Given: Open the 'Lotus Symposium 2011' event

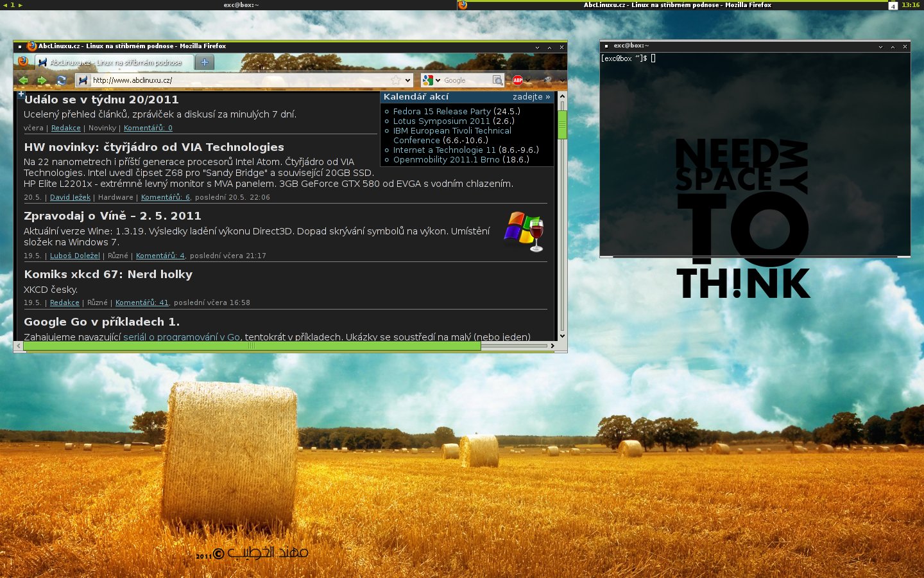Looking at the screenshot, I should (441, 121).
